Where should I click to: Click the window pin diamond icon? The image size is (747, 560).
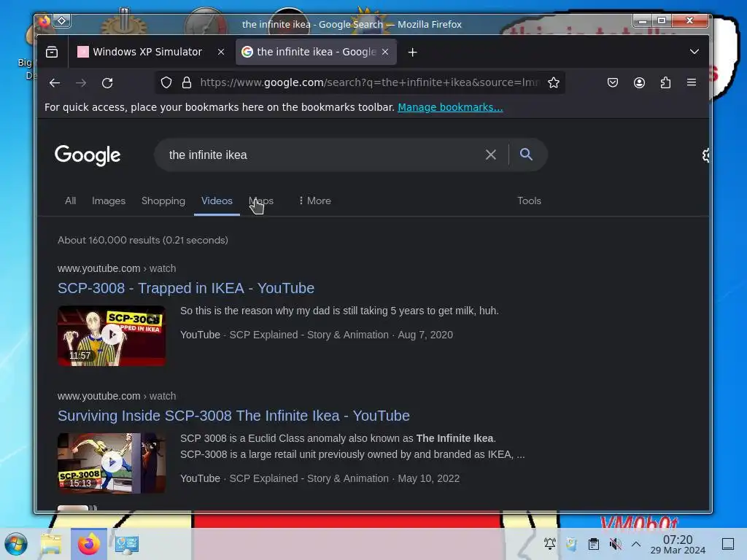62,20
